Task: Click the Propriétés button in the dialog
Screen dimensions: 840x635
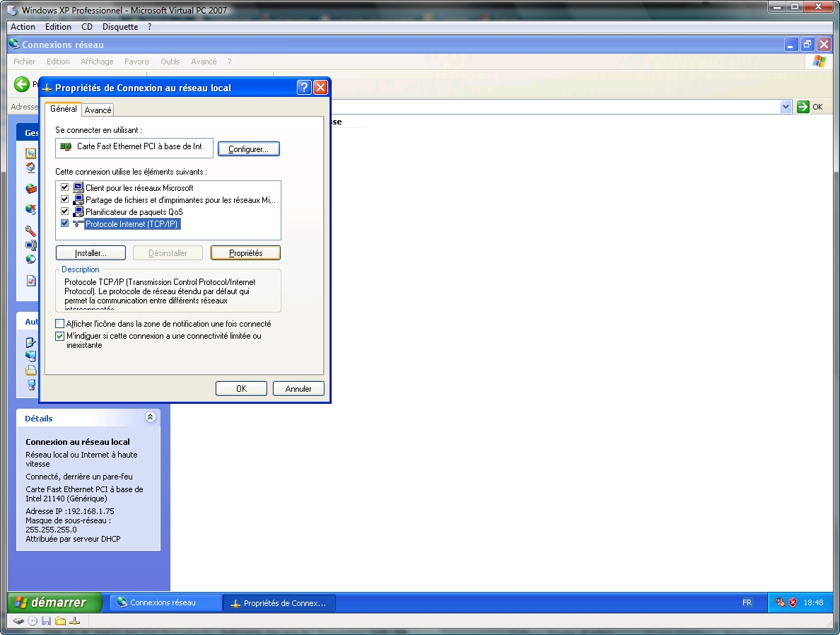Action: pyautogui.click(x=246, y=253)
